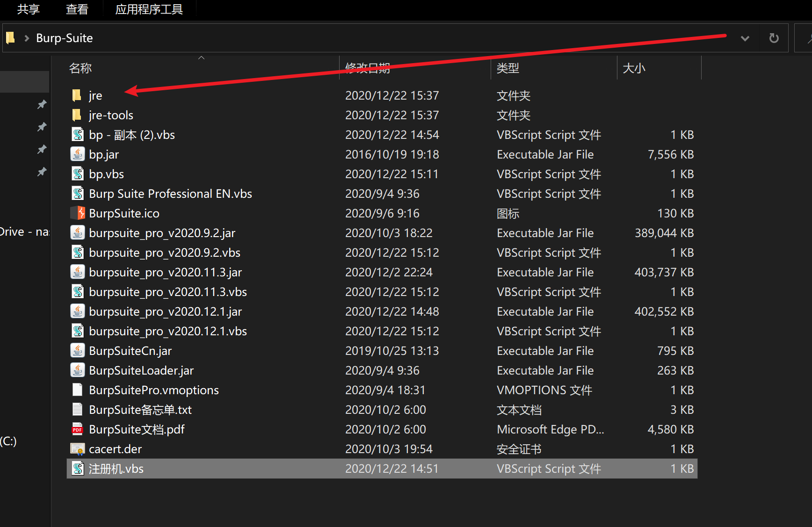
Task: Select BurpSuitePro.vmoptions blank file icon
Action: [78, 390]
